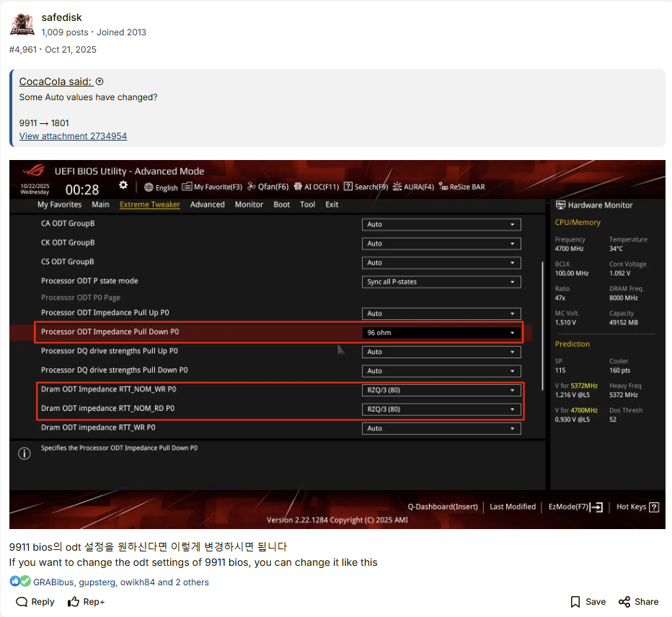Viewport: 672px width, 617px height.
Task: Click ReSize BAR toolbar item
Action: tap(462, 187)
